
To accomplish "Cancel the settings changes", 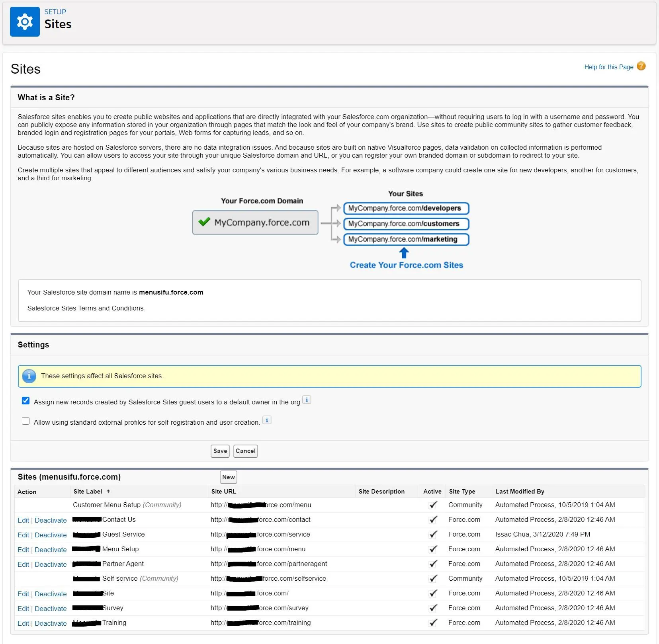I will tap(245, 451).
